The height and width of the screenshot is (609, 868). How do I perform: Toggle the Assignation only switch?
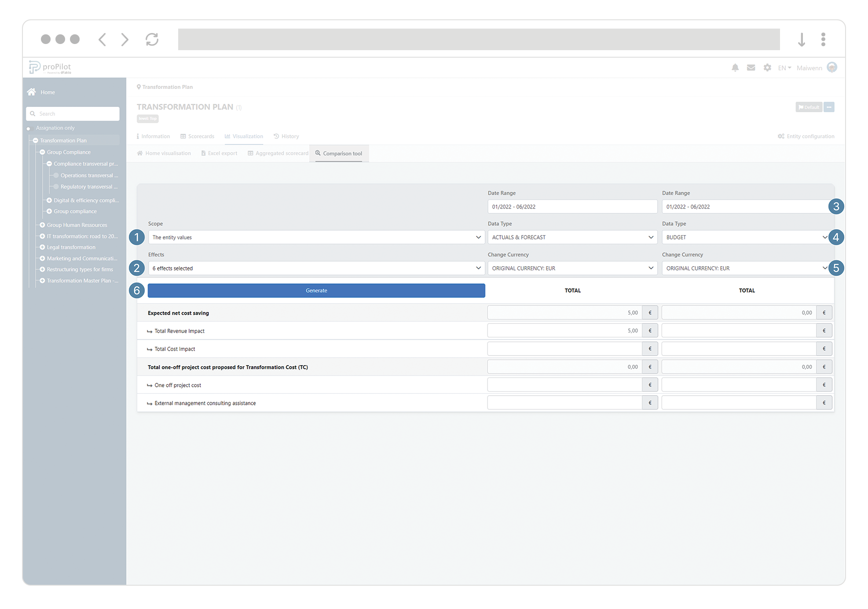29,128
